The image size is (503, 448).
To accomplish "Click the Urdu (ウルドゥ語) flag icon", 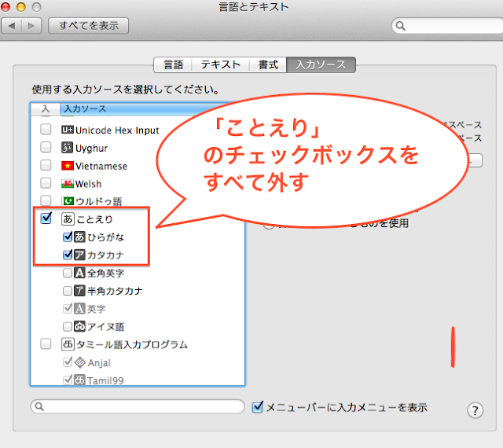I will [x=68, y=201].
